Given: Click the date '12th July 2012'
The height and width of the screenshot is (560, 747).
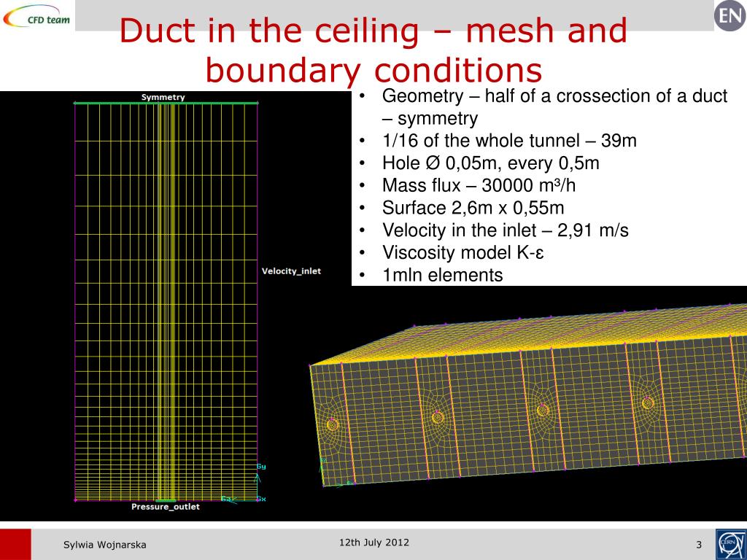Looking at the screenshot, I should coord(374,542).
